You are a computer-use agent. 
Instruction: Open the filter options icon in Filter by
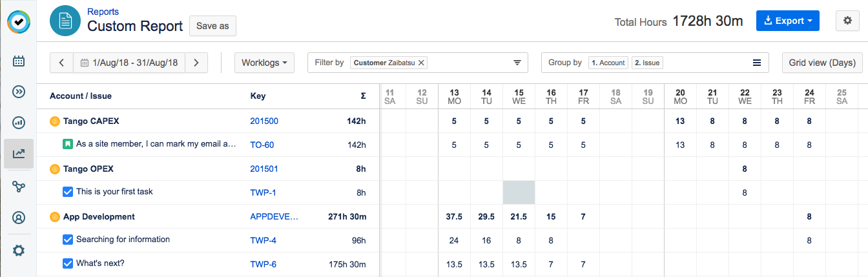[x=517, y=63]
